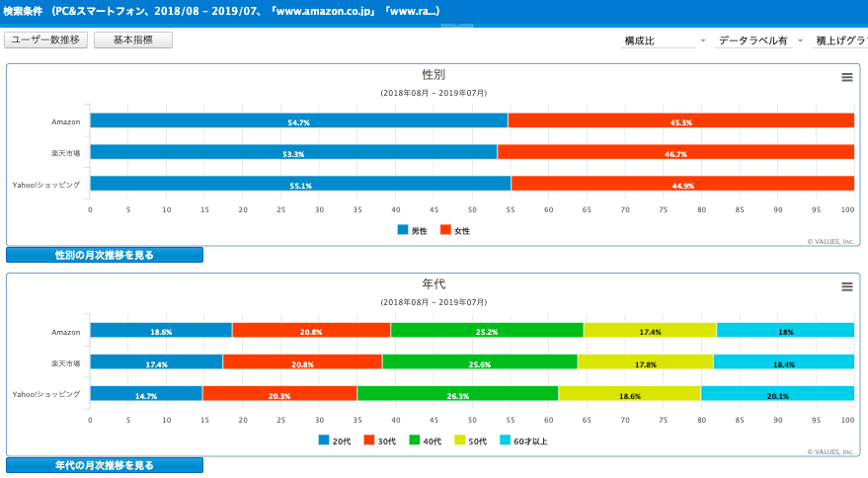The width and height of the screenshot is (868, 478).
Task: Open the データラベル有 dropdown
Action: [759, 40]
